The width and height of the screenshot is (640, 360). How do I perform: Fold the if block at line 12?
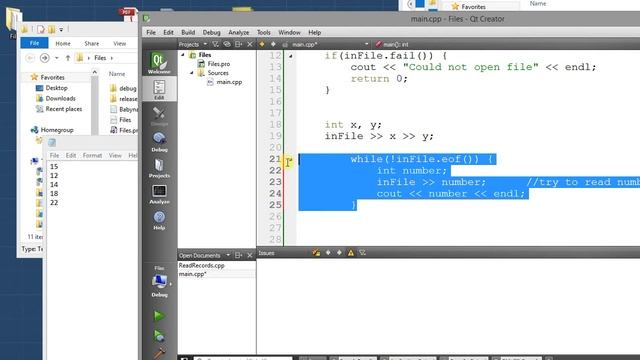[x=290, y=56]
